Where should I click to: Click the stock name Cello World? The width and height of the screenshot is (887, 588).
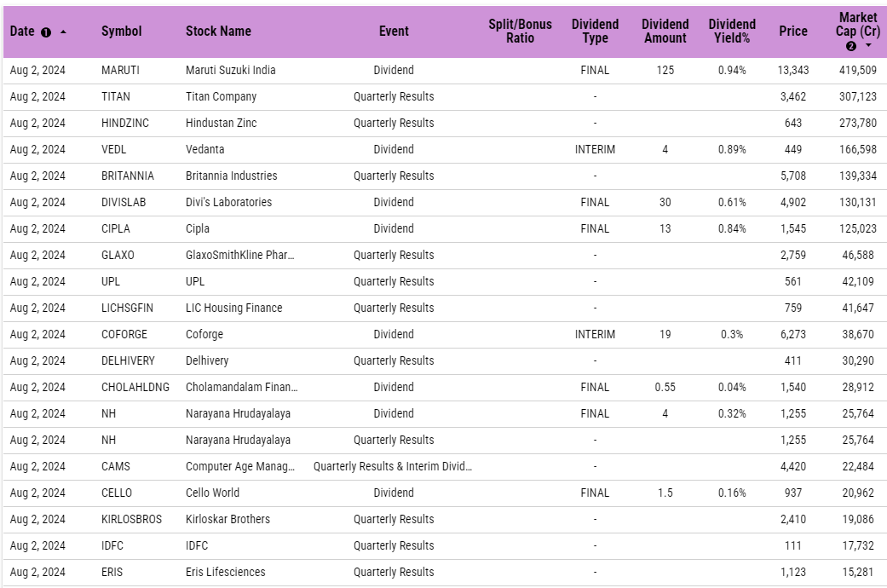[213, 493]
